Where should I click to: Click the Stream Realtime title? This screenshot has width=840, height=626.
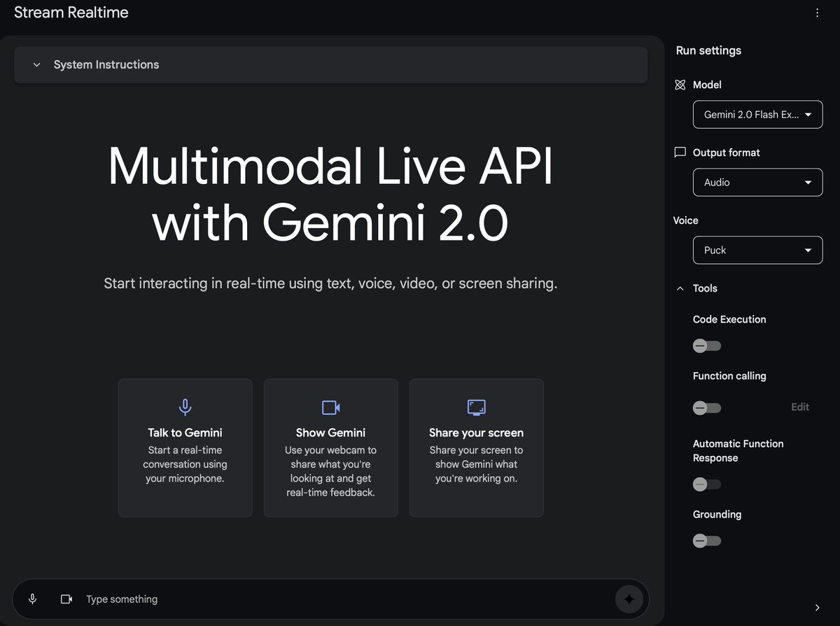coord(71,13)
